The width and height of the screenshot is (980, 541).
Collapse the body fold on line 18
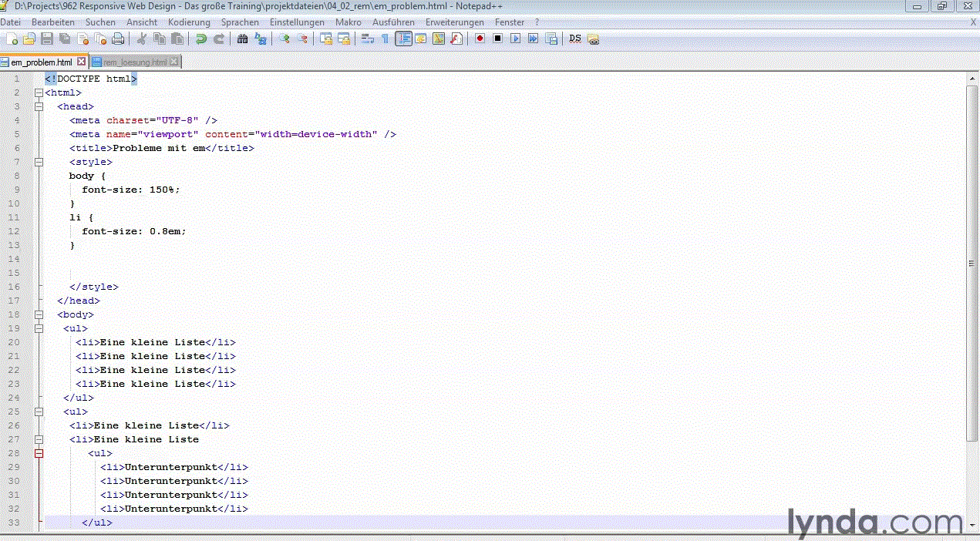[x=39, y=314]
